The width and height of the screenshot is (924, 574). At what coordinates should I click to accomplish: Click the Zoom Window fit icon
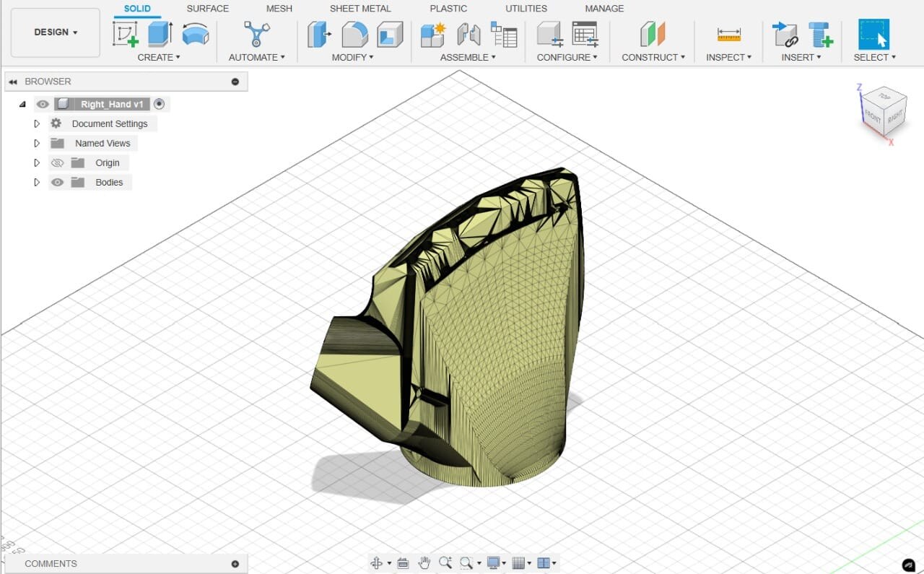[x=466, y=563]
